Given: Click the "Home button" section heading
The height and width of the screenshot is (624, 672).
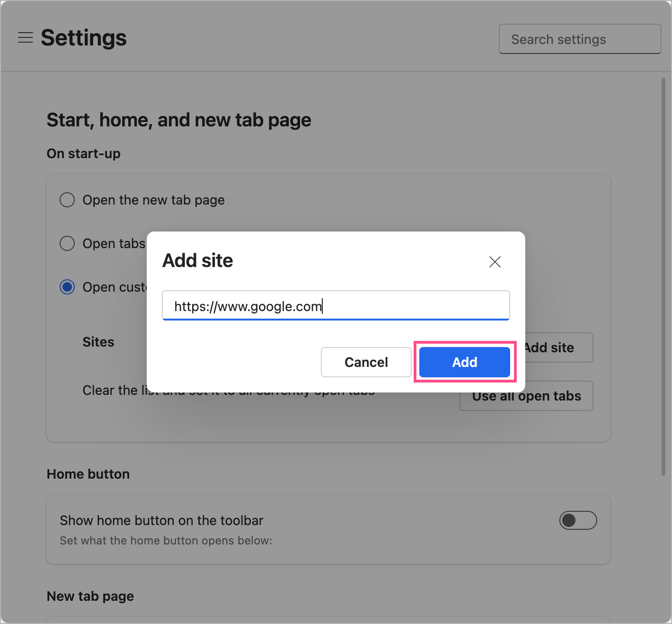Looking at the screenshot, I should click(x=88, y=474).
